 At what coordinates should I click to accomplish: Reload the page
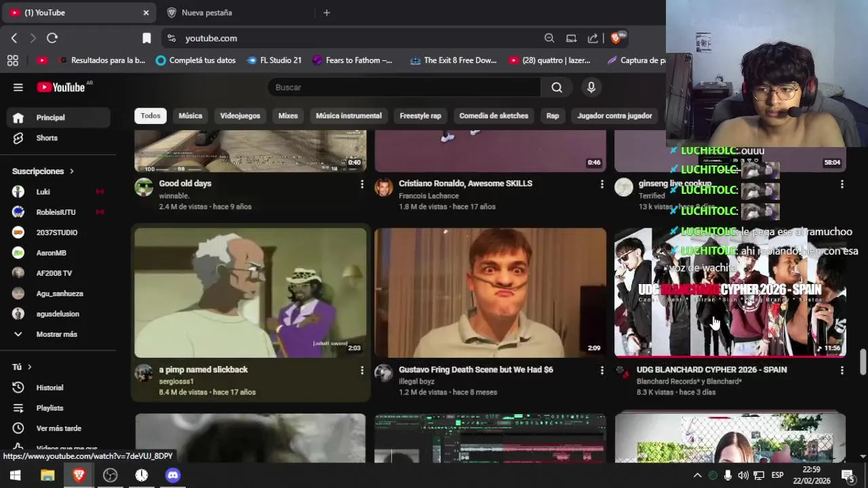coord(52,38)
